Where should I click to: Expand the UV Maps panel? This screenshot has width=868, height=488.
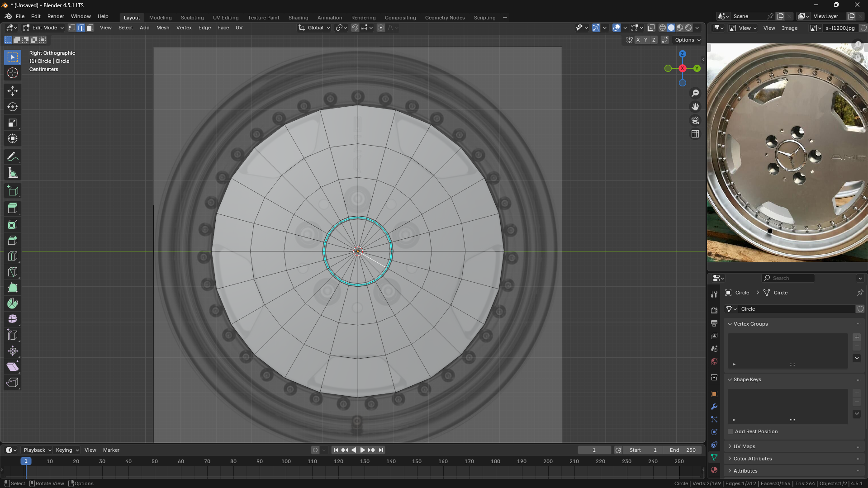pos(744,446)
